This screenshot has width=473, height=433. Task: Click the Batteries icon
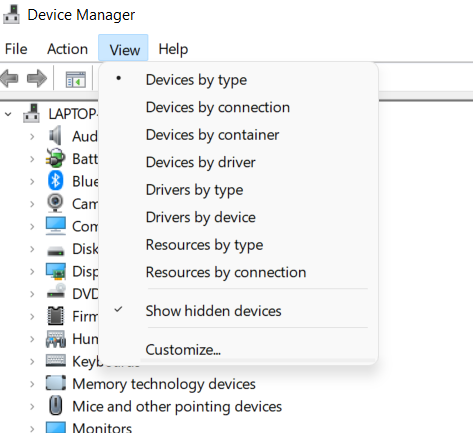[55, 158]
